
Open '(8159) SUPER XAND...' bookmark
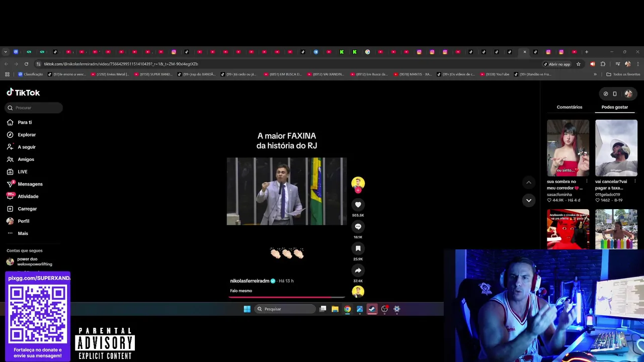point(153,74)
